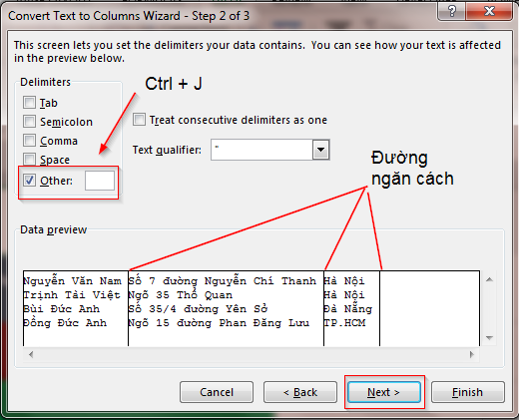Screen dimensions: 519x420
Task: Select 'Trịnh Tài Việt' in data preview
Action: pos(72,295)
